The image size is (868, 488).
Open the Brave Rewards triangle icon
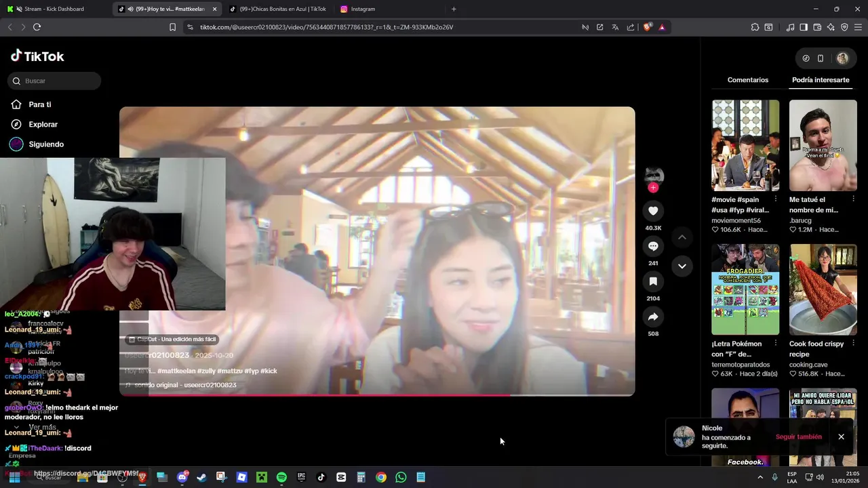point(662,27)
